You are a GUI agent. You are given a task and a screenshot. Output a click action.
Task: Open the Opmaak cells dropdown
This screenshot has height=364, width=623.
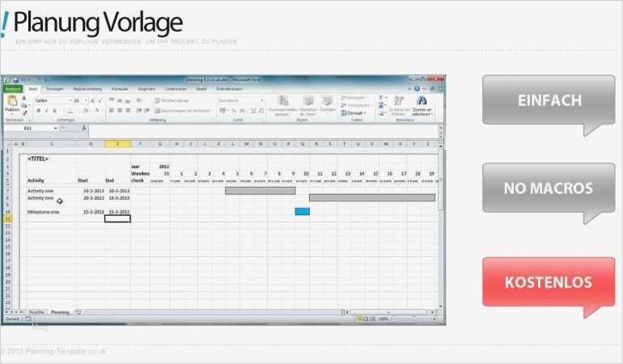(354, 113)
